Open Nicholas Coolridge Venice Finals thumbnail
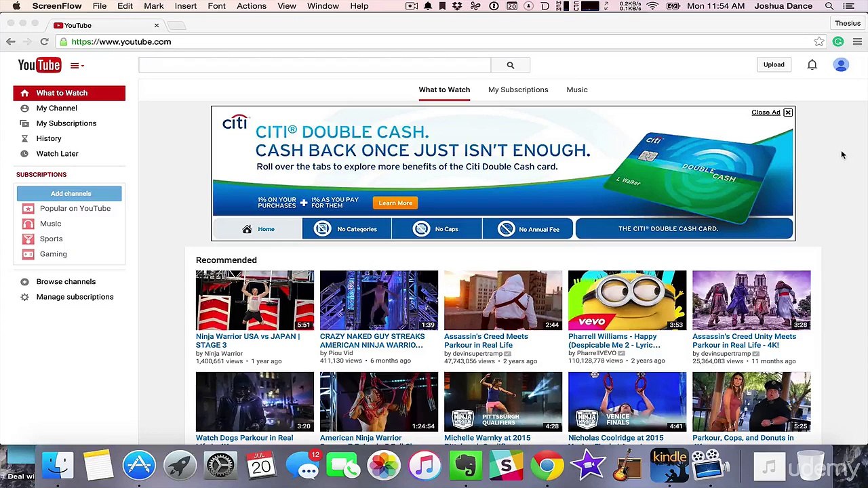This screenshot has width=868, height=488. 627,401
